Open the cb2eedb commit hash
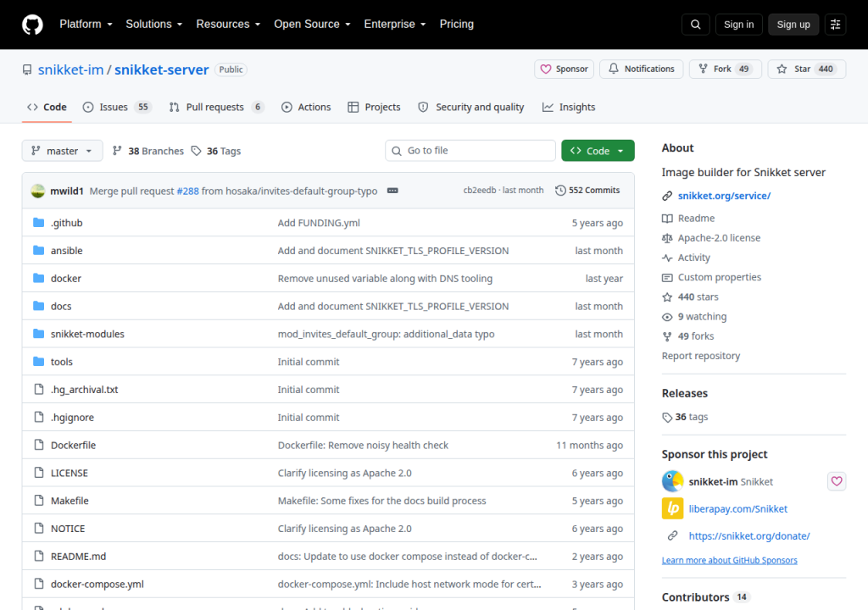This screenshot has height=610, width=868. 480,191
